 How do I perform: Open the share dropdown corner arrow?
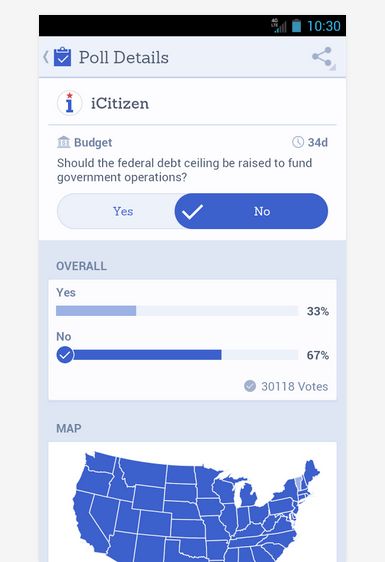click(333, 67)
